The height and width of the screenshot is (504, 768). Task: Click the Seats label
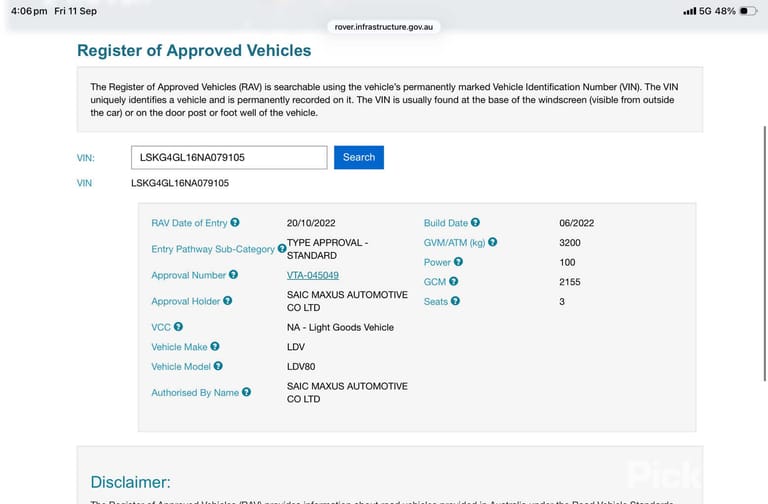(435, 301)
